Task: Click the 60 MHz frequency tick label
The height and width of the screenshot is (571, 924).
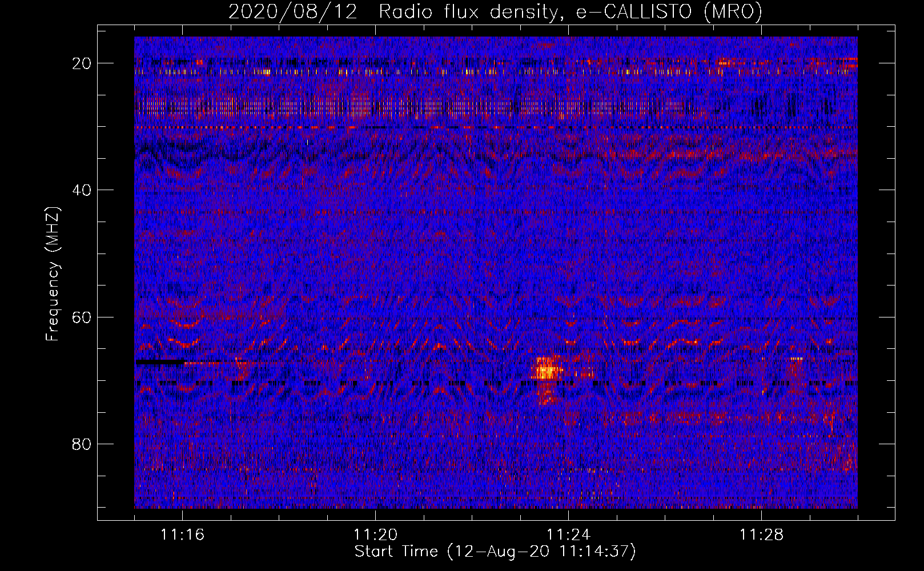Action: (82, 317)
